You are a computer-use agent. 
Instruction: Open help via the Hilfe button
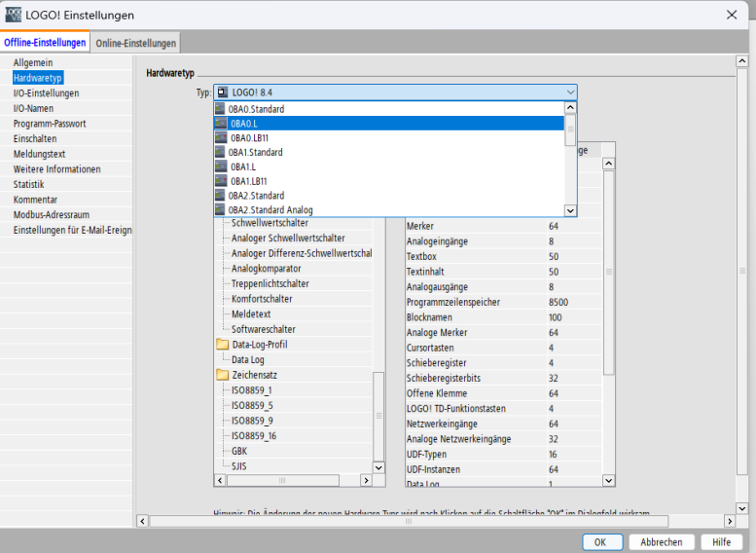click(x=721, y=542)
